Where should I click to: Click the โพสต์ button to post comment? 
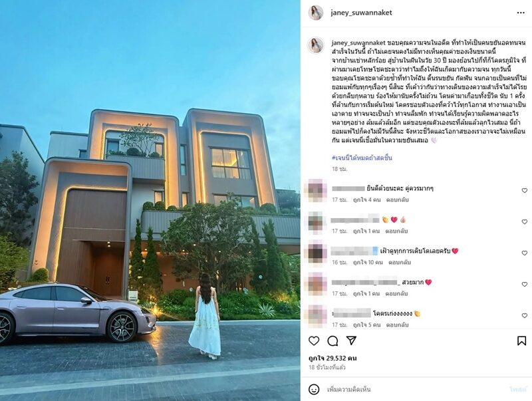[518, 389]
